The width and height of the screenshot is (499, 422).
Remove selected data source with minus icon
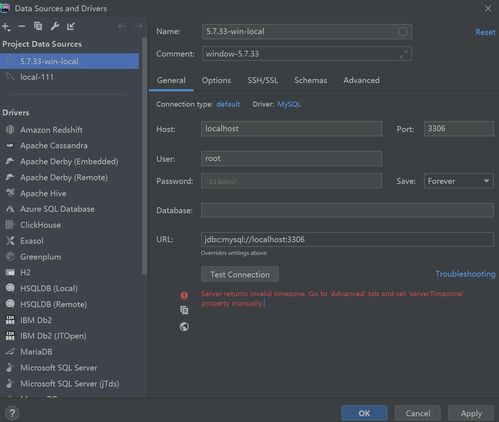click(x=22, y=26)
